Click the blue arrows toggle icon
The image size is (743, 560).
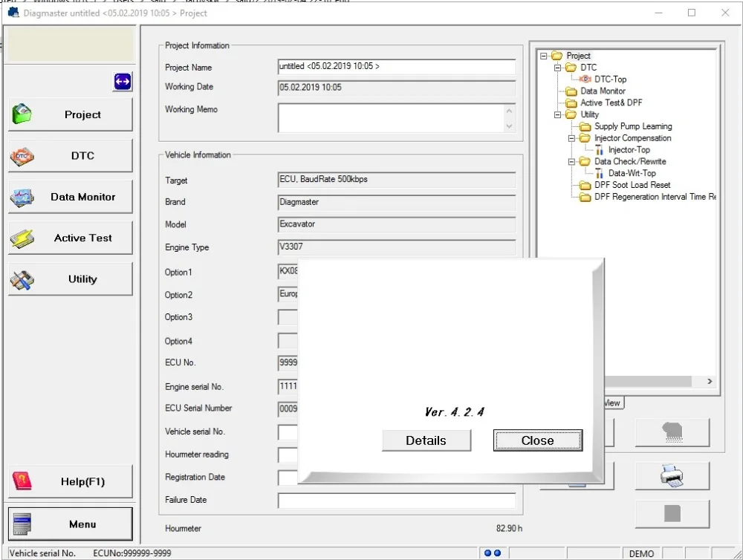pyautogui.click(x=123, y=82)
